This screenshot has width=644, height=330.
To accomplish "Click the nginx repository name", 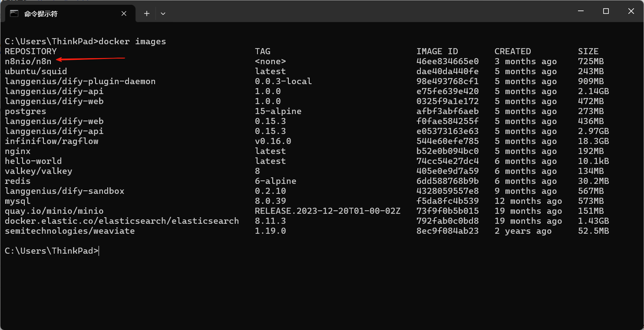I will [x=18, y=151].
